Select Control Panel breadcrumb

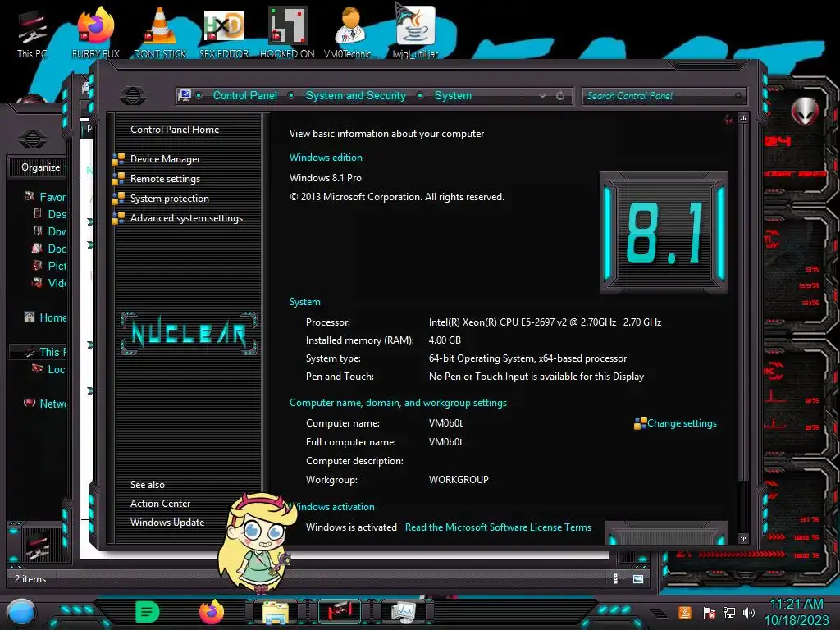click(244, 96)
